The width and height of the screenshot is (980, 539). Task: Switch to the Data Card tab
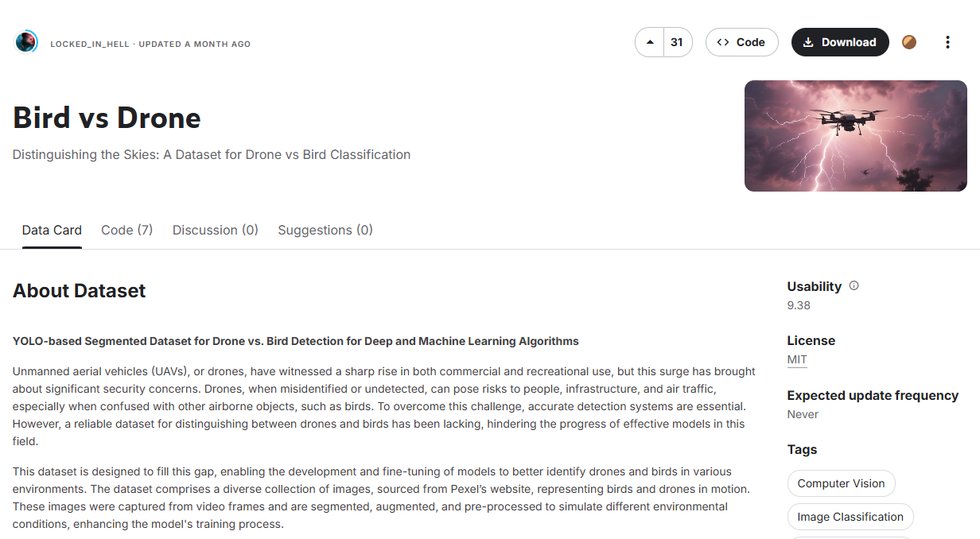(x=52, y=230)
